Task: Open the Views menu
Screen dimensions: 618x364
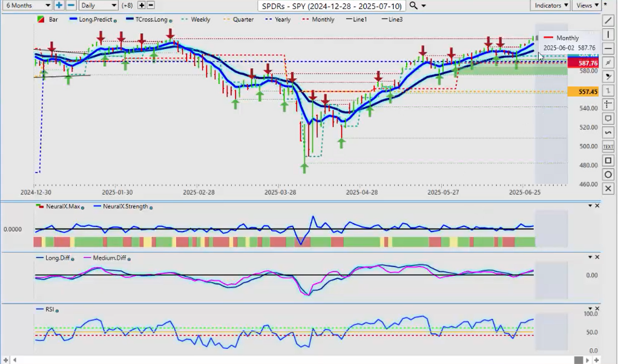Action: tap(587, 5)
